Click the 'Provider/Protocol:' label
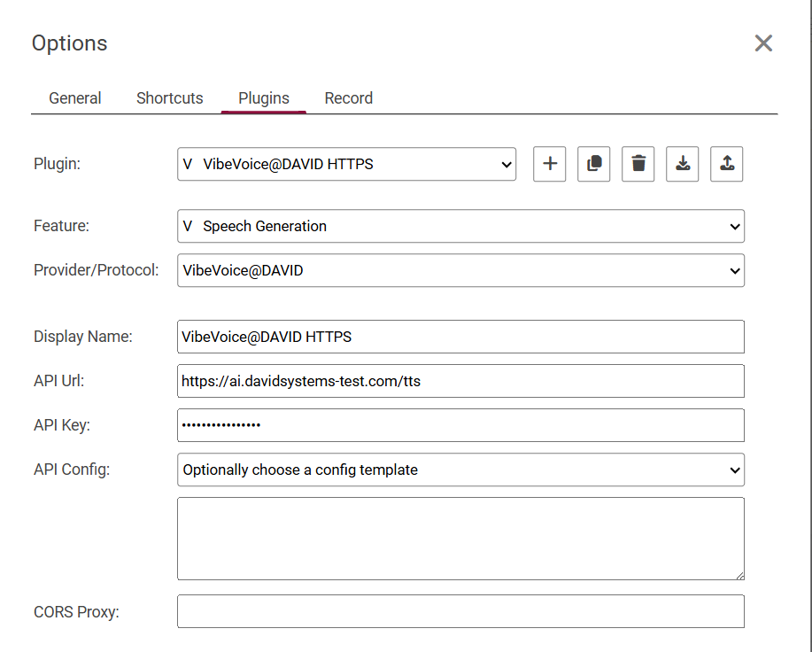Screen dimensions: 812x652 pos(97,270)
